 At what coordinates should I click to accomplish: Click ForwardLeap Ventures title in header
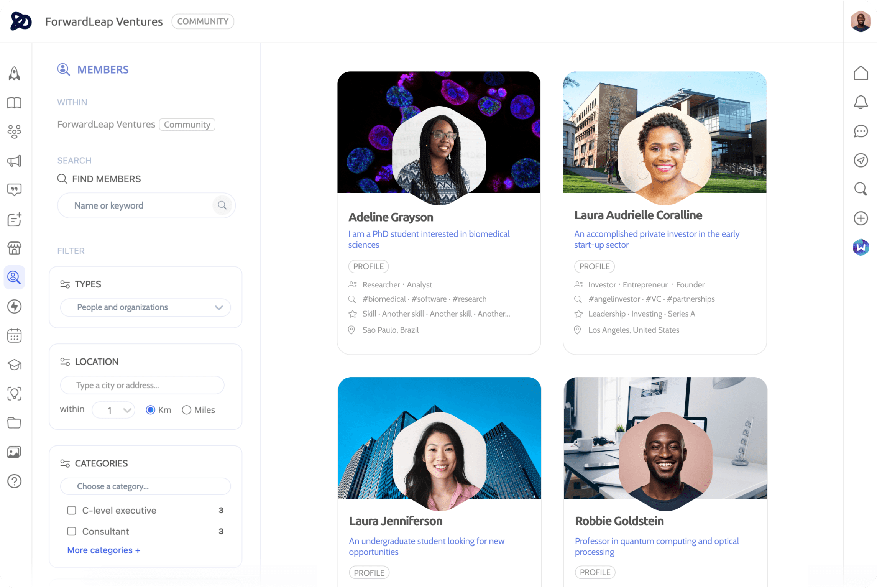pos(104,21)
